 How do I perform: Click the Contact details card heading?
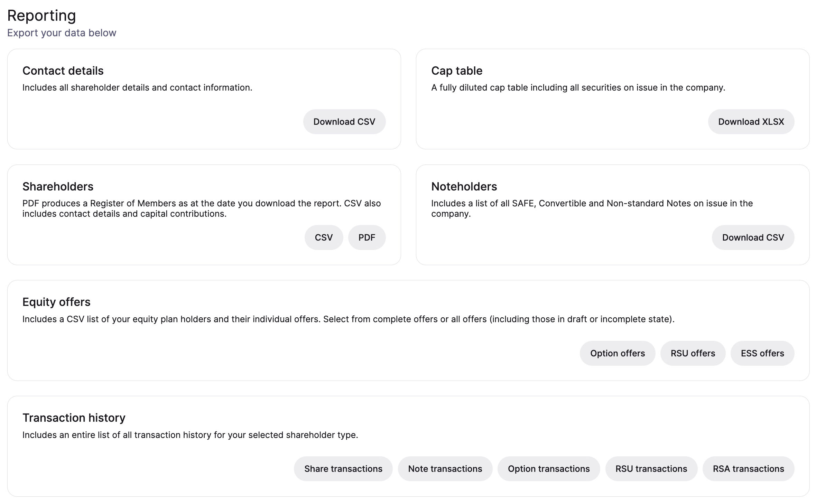[x=63, y=71]
